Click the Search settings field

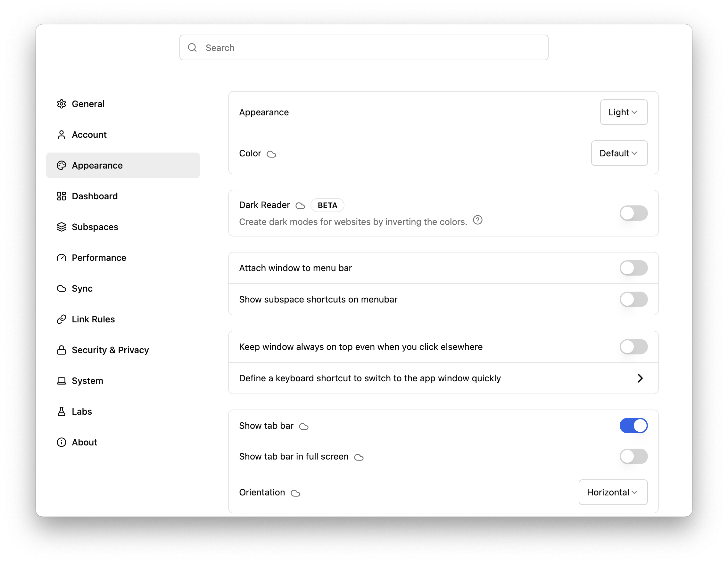pos(363,48)
